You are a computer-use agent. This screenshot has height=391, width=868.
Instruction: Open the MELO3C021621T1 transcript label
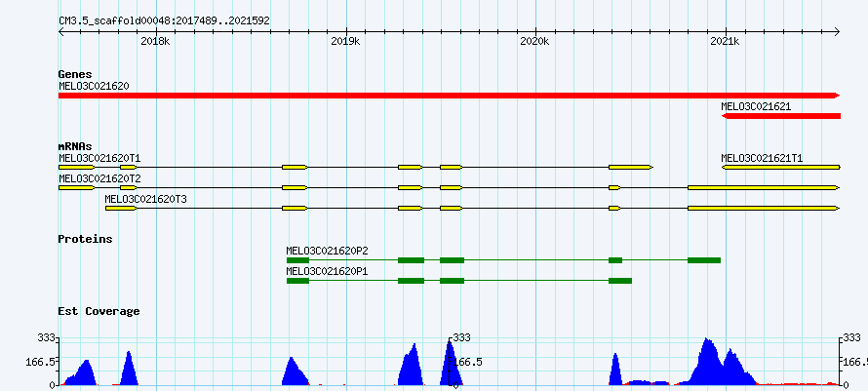(x=762, y=158)
